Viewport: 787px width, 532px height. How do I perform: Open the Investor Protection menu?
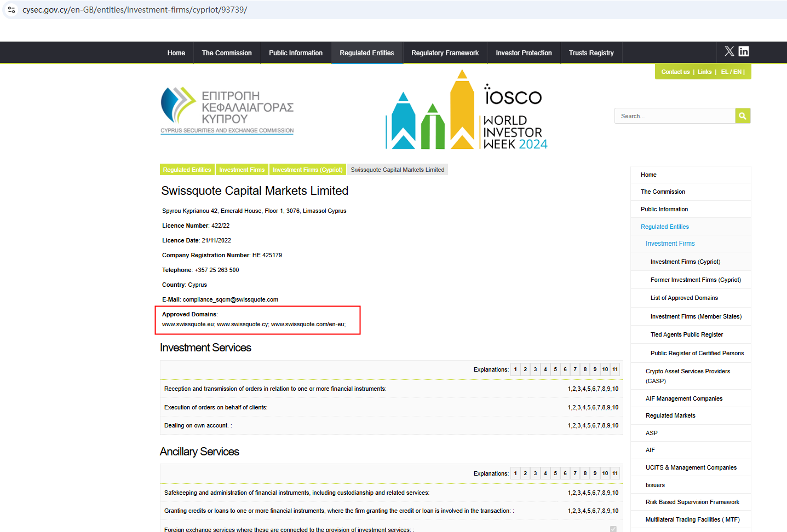coord(524,53)
